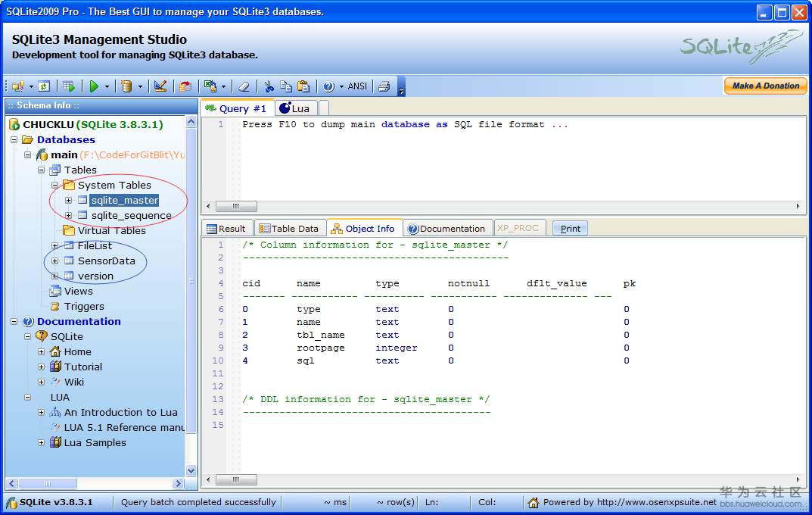Screen dimensions: 812x515
Task: Select the Object Info tab
Action: point(363,229)
